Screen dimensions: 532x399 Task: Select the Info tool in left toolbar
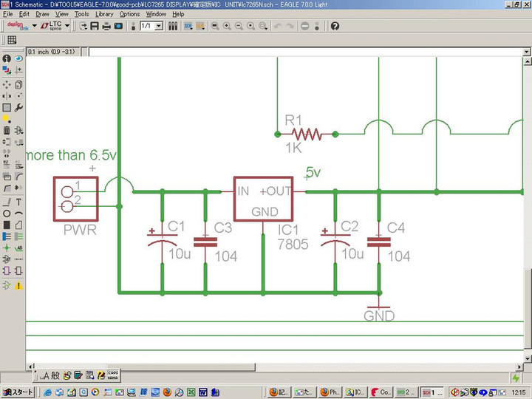tap(7, 58)
